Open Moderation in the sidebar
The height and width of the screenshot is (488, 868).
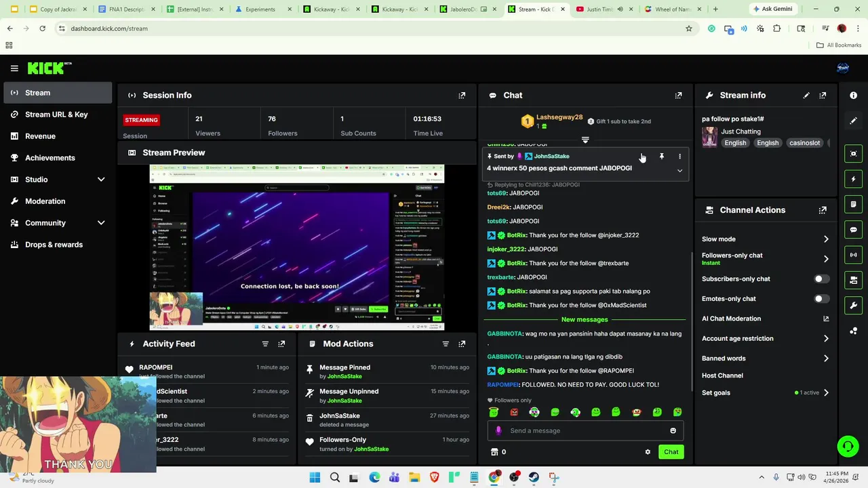[x=58, y=201]
